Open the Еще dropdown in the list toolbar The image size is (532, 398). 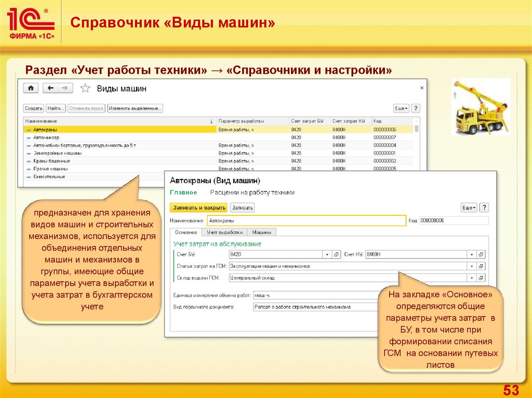coord(402,108)
